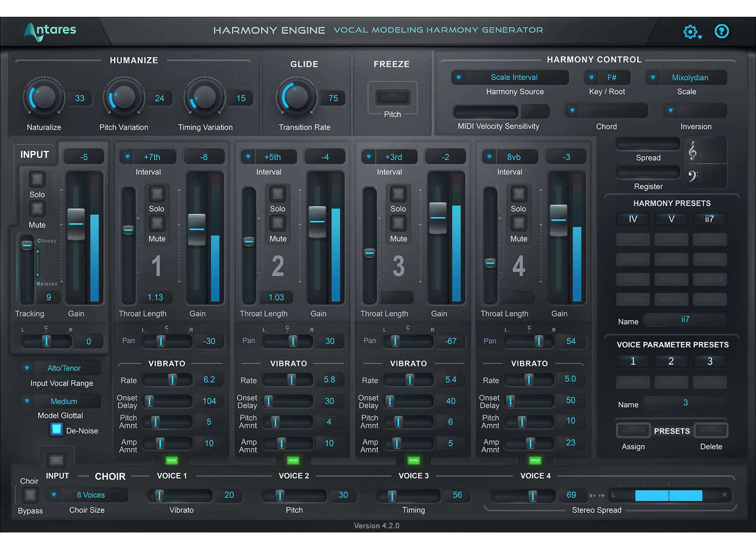The height and width of the screenshot is (550, 756).
Task: Open the settings gear menu
Action: (x=692, y=32)
